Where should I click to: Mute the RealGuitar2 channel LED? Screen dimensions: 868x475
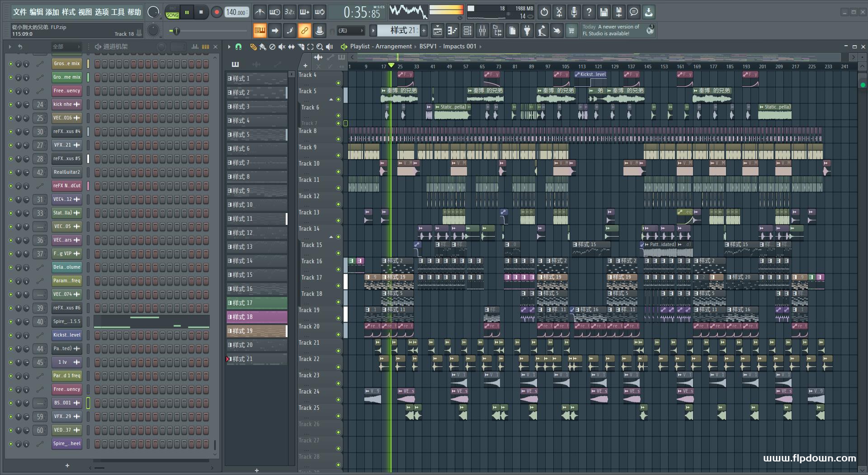(x=11, y=172)
